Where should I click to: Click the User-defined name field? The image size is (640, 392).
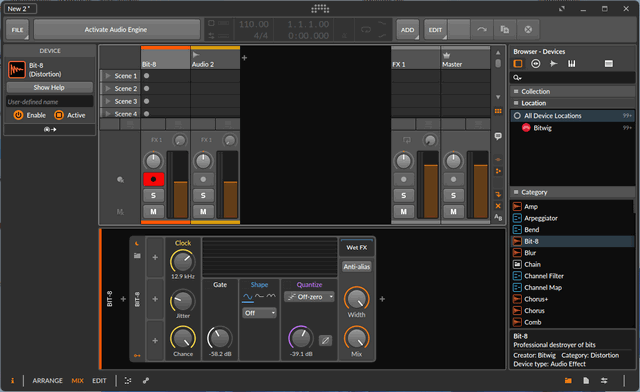[x=49, y=102]
